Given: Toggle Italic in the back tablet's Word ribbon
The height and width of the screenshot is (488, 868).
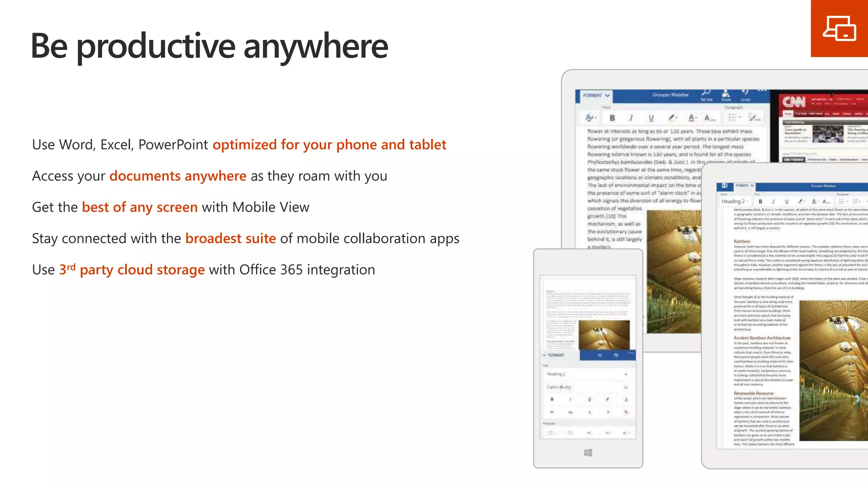Looking at the screenshot, I should 631,118.
